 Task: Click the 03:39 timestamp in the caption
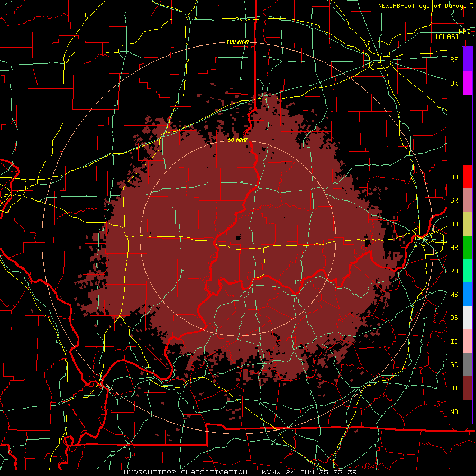[344, 472]
